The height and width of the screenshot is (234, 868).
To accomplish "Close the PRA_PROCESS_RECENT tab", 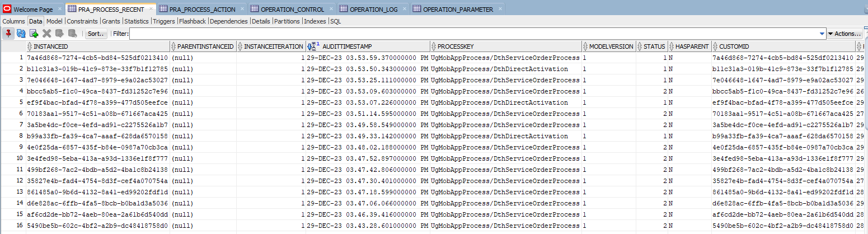I will (x=150, y=10).
